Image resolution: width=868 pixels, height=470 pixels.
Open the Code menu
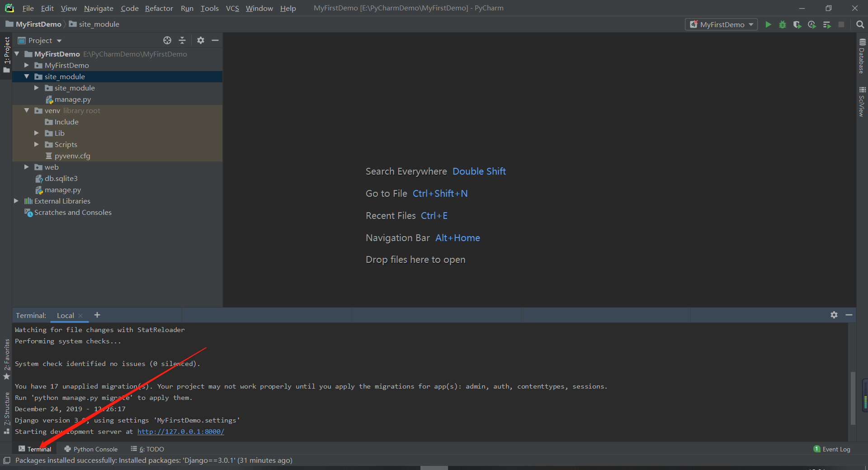point(129,8)
